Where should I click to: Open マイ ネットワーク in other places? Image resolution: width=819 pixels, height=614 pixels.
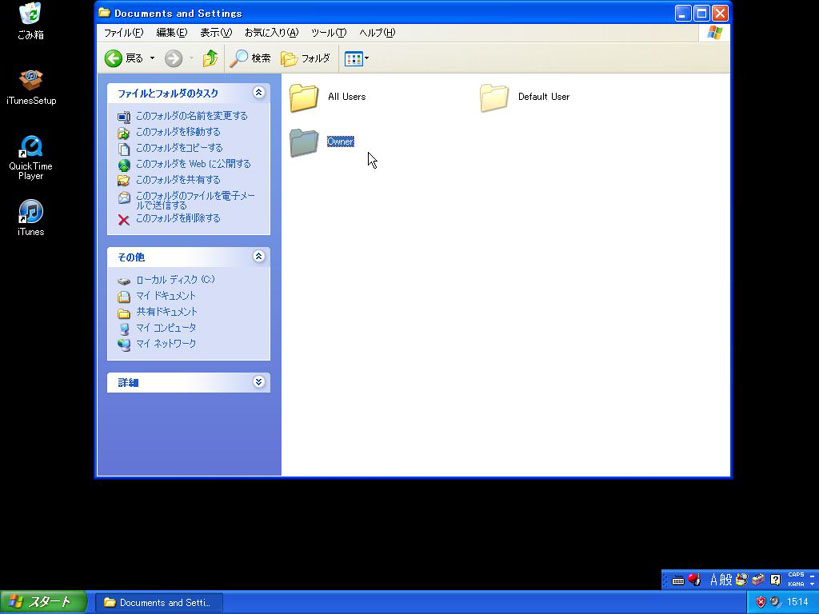click(x=166, y=344)
